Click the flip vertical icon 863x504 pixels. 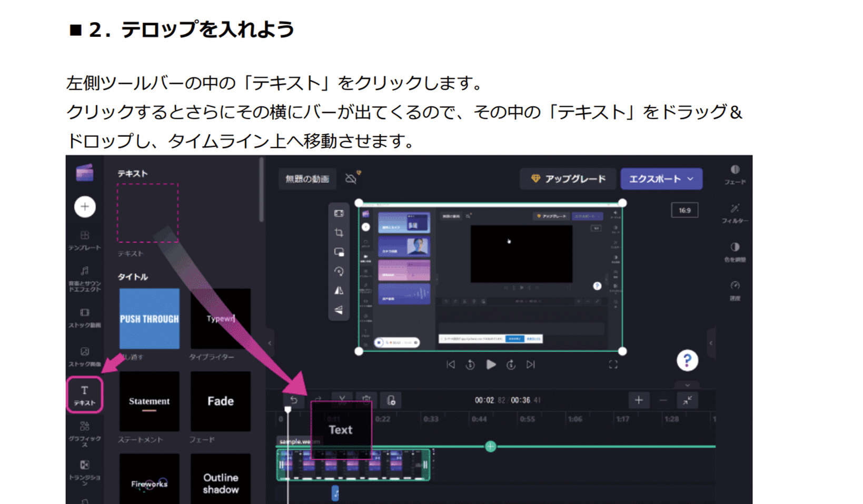click(339, 310)
